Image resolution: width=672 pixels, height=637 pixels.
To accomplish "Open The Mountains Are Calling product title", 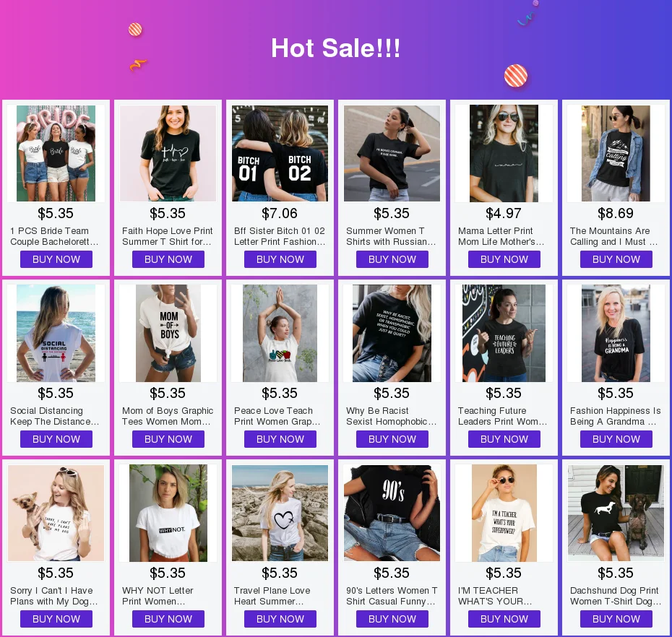I will (x=613, y=236).
